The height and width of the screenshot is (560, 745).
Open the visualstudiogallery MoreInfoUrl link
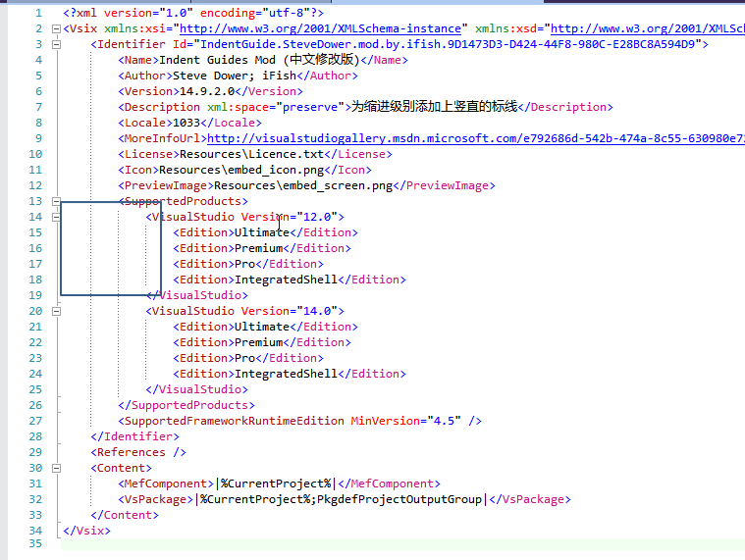click(476, 138)
